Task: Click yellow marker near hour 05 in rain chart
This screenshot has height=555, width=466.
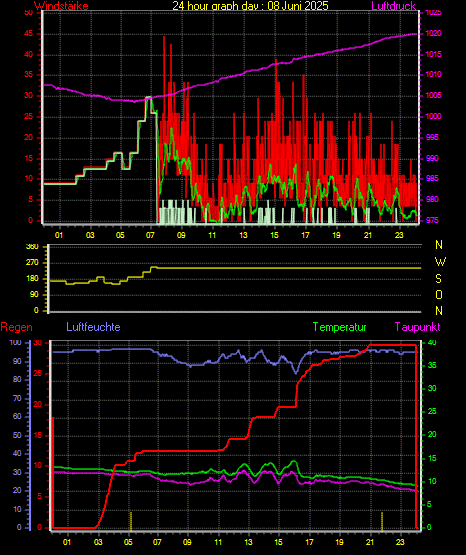Action: 131,521
